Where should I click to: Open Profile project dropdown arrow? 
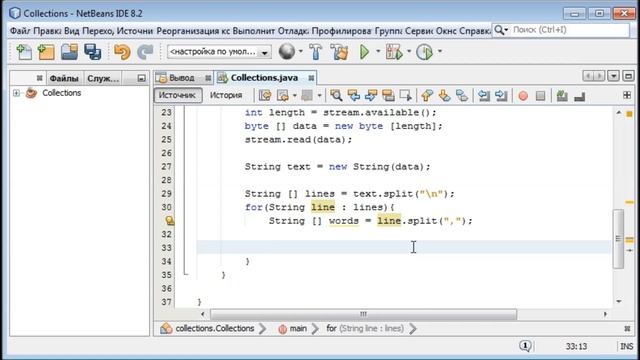[440, 51]
